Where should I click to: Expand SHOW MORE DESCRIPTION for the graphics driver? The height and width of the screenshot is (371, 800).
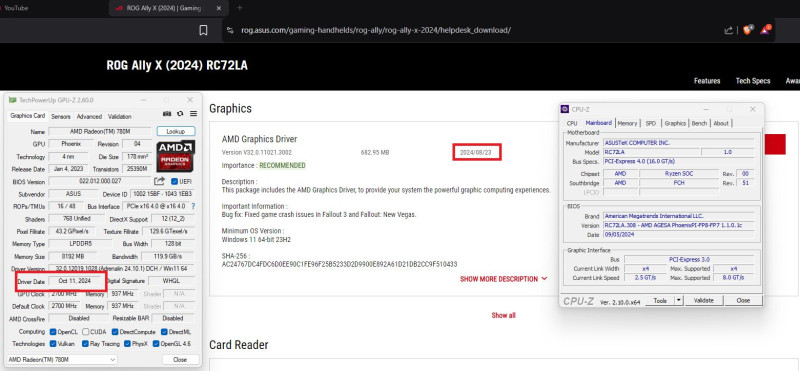click(504, 279)
